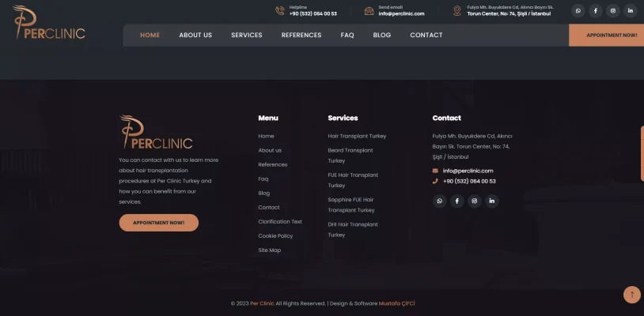Open Sapphire FUE Hair Transplant Turkey link
644x316 pixels.
351,205
